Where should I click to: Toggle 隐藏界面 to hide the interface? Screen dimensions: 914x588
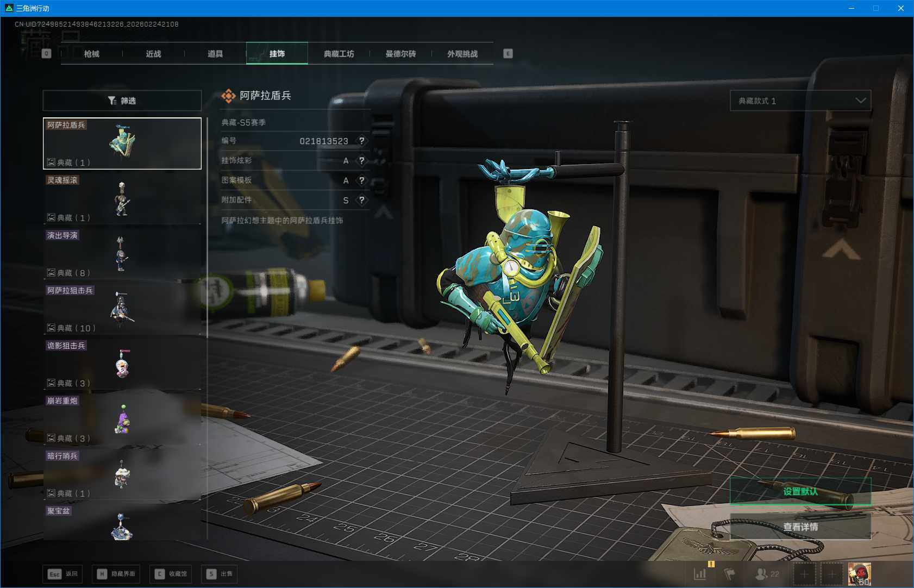click(116, 574)
